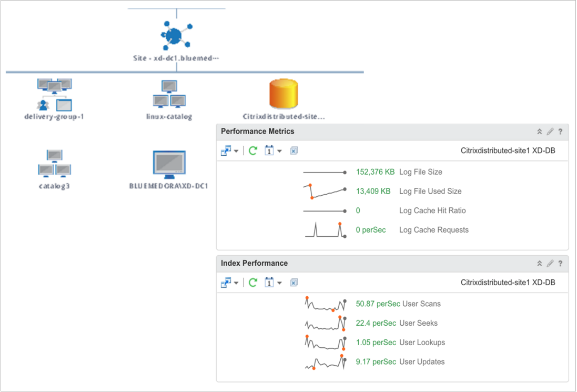Viewport: 577px width, 392px height.
Task: Click the User Seeks label
Action: click(418, 323)
